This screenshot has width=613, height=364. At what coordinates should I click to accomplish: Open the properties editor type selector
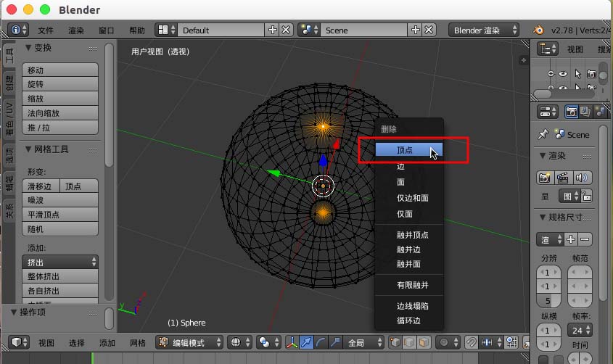pos(547,112)
